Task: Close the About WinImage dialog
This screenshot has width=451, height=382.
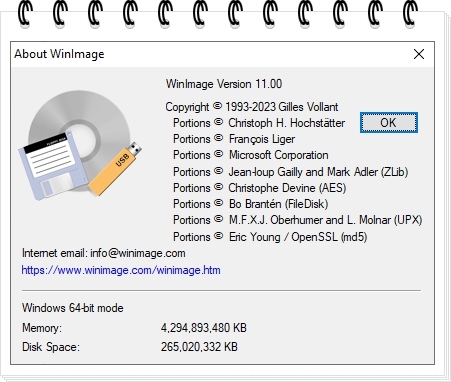Action: [419, 54]
